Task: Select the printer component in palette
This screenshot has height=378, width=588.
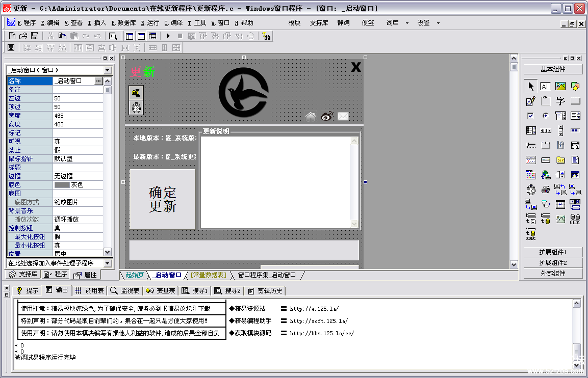Action: [x=546, y=190]
